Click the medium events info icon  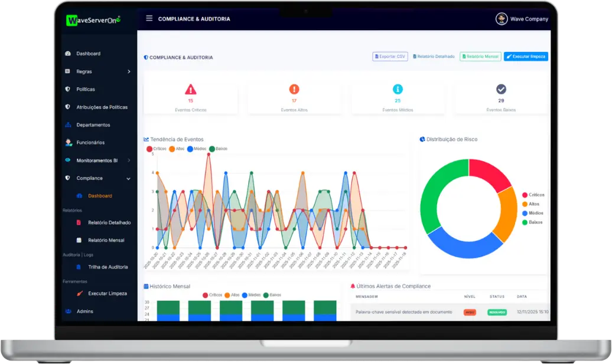coord(398,90)
